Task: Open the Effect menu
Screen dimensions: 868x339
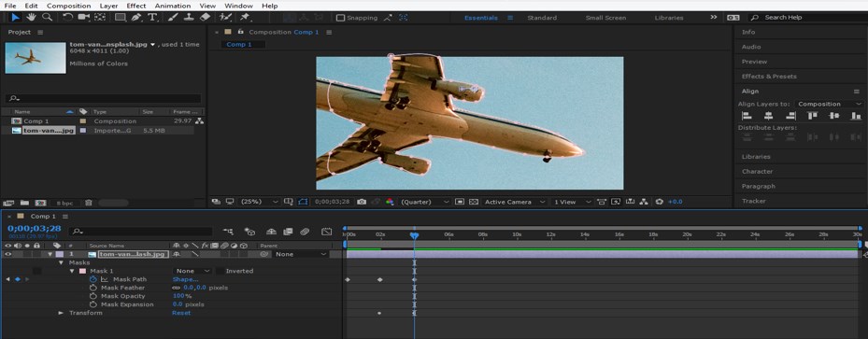Action: click(x=136, y=6)
